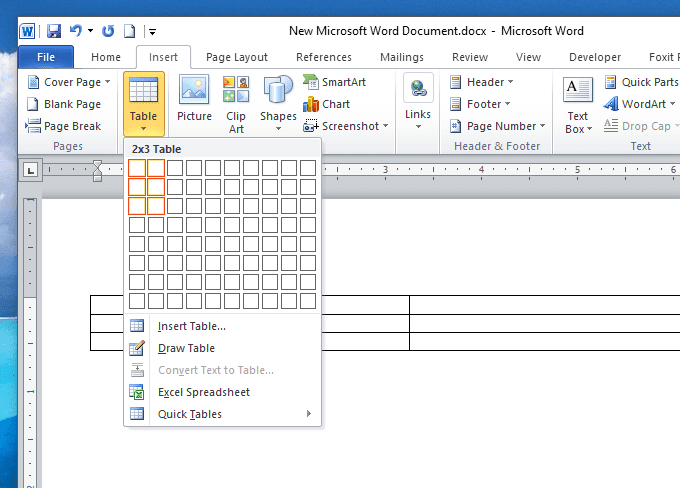680x488 pixels.
Task: Insert a Page Break
Action: [x=63, y=126]
